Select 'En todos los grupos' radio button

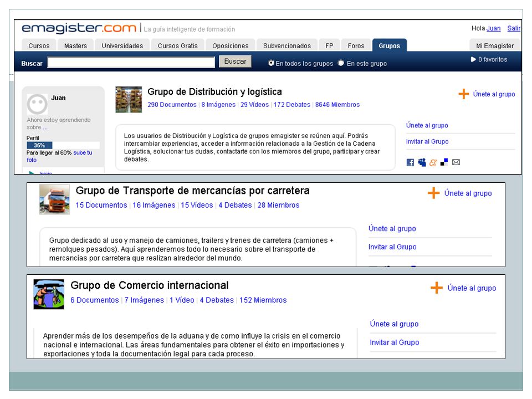tap(271, 63)
